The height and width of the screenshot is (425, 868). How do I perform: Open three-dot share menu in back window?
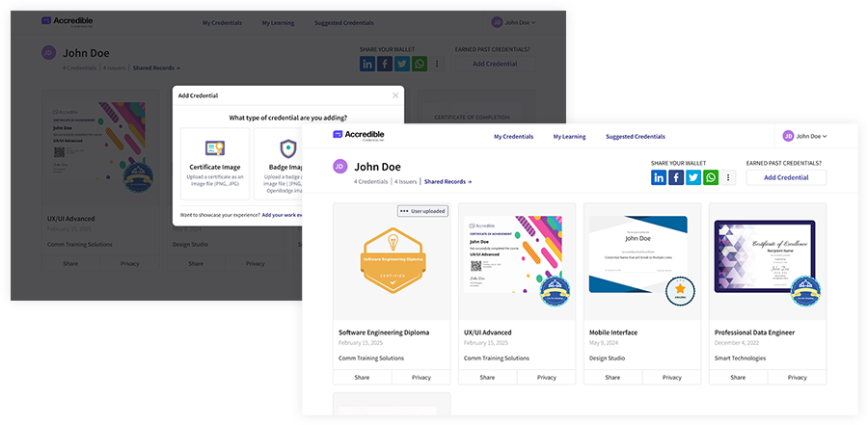coord(437,64)
